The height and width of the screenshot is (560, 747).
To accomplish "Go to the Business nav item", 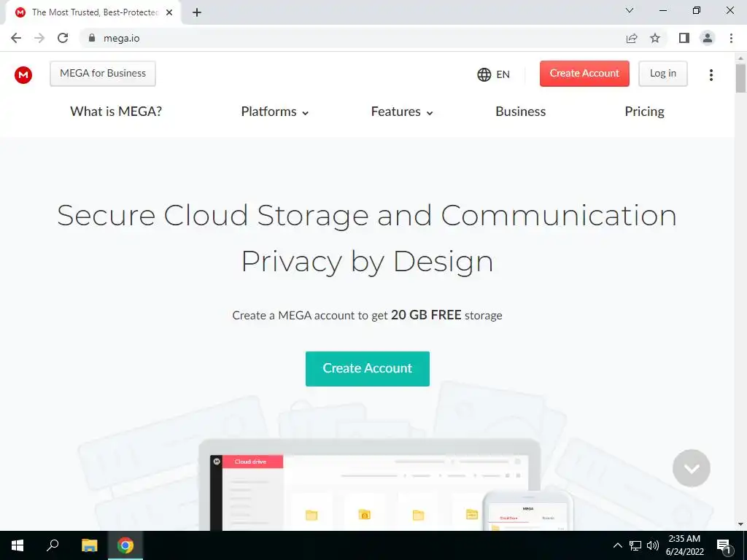I will 521,112.
